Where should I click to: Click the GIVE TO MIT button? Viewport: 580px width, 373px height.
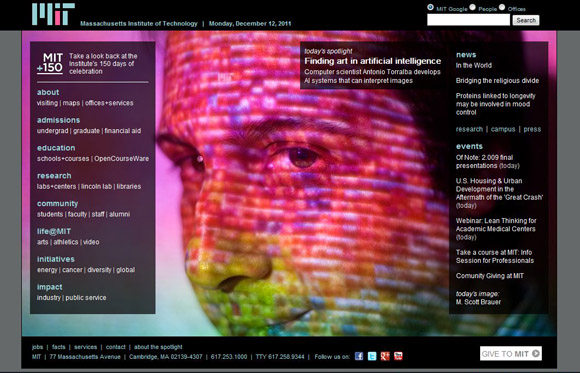click(x=511, y=353)
